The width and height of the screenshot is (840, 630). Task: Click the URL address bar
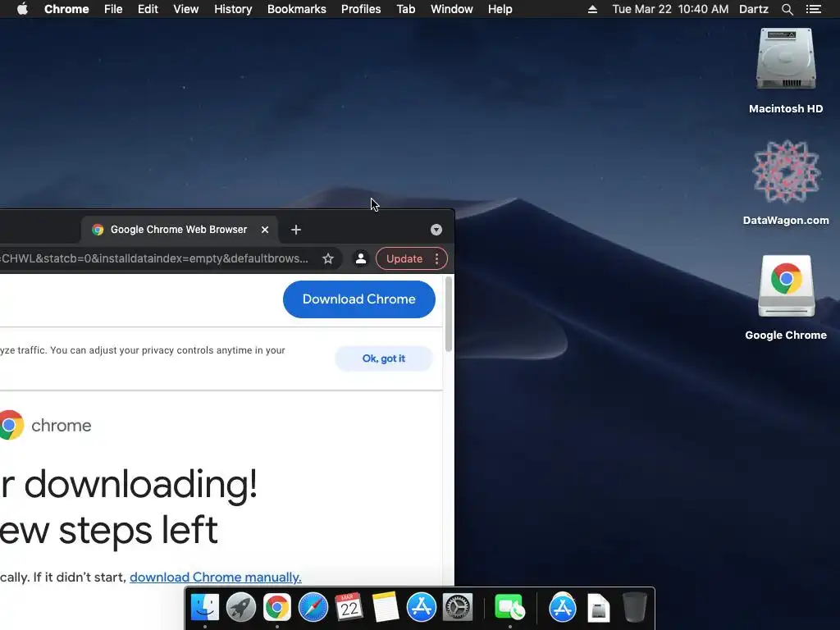click(155, 258)
